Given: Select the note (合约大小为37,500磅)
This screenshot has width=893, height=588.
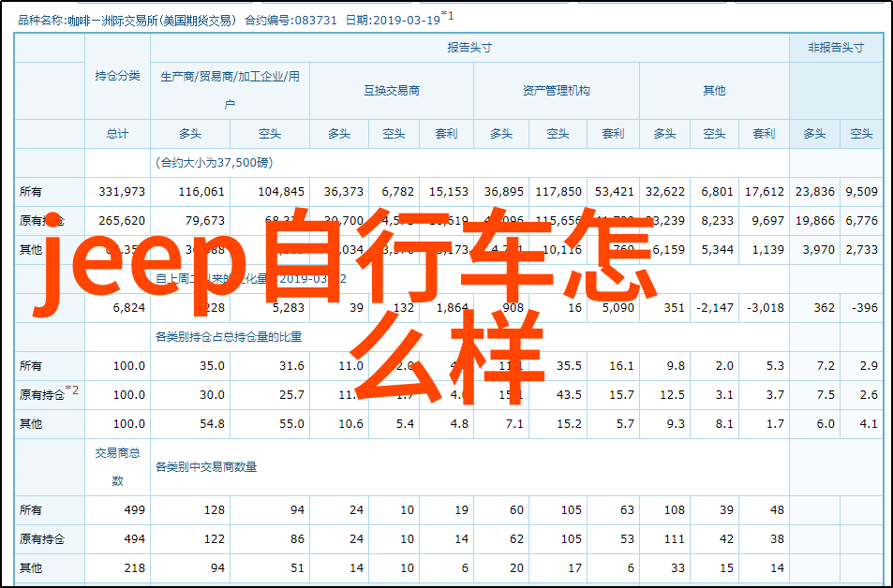Looking at the screenshot, I should pos(215,163).
